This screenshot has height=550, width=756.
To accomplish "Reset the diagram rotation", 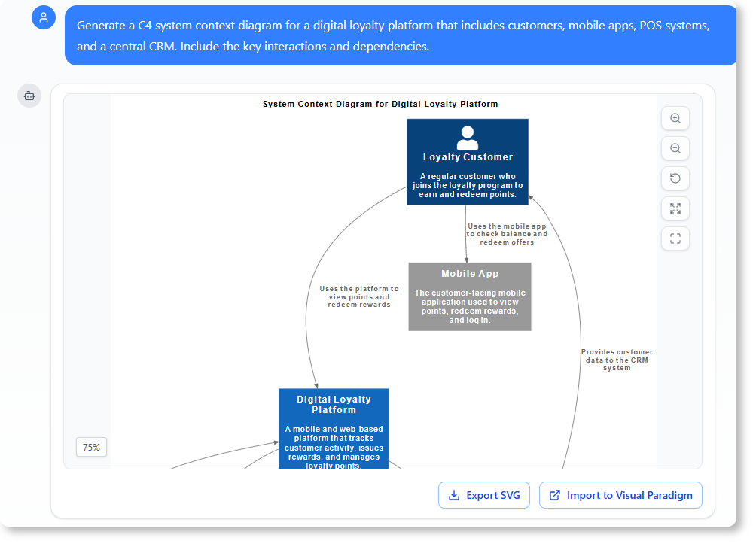I will [675, 178].
